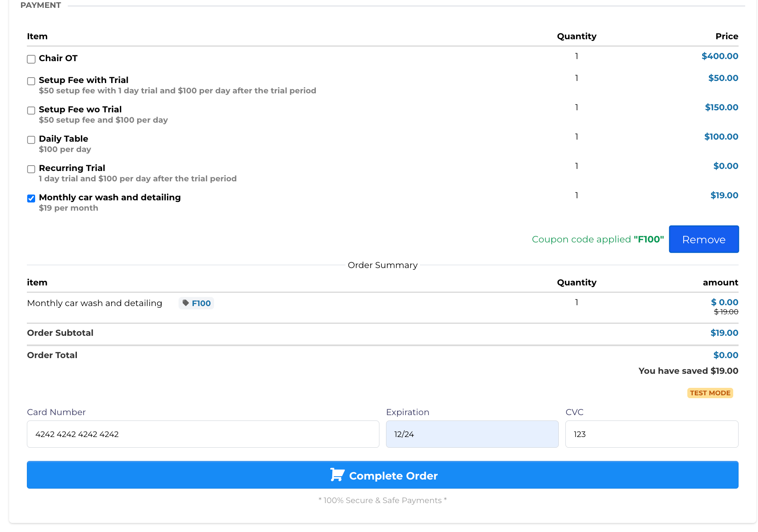Check the Recurring Trial option
The height and width of the screenshot is (532, 758).
point(31,169)
